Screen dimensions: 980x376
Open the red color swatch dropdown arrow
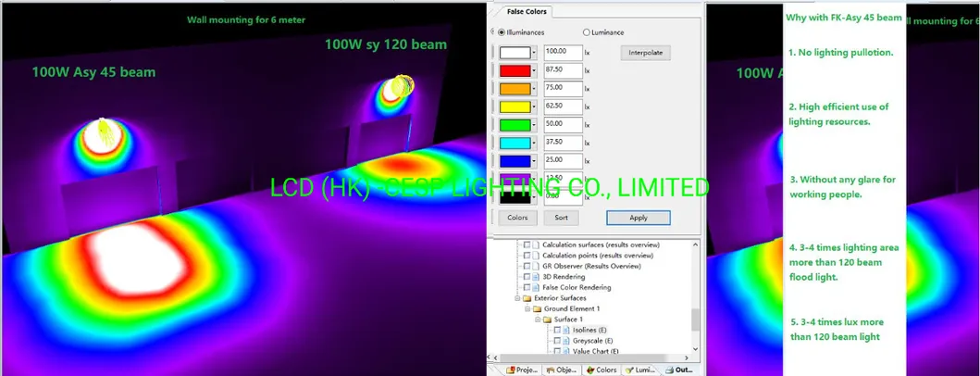[x=534, y=71]
